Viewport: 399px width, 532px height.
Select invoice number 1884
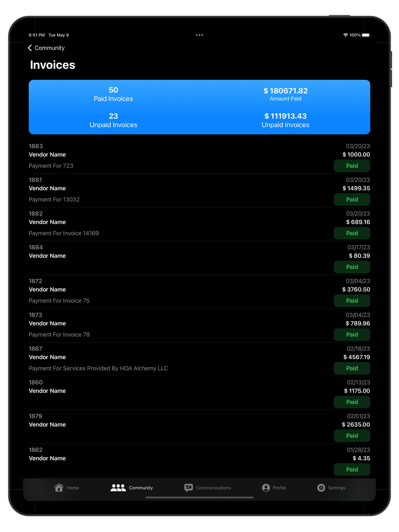click(x=36, y=247)
